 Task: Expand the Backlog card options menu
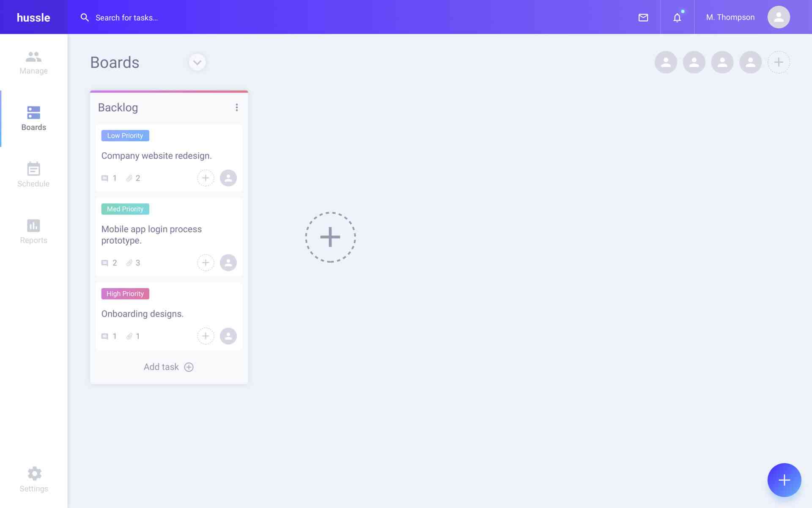(237, 108)
